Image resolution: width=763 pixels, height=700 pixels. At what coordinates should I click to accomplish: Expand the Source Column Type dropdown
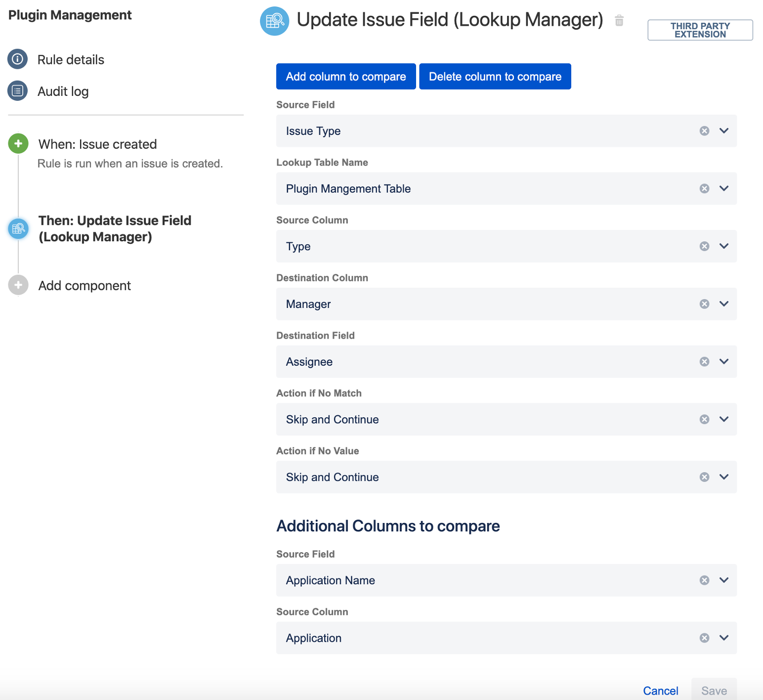click(724, 246)
